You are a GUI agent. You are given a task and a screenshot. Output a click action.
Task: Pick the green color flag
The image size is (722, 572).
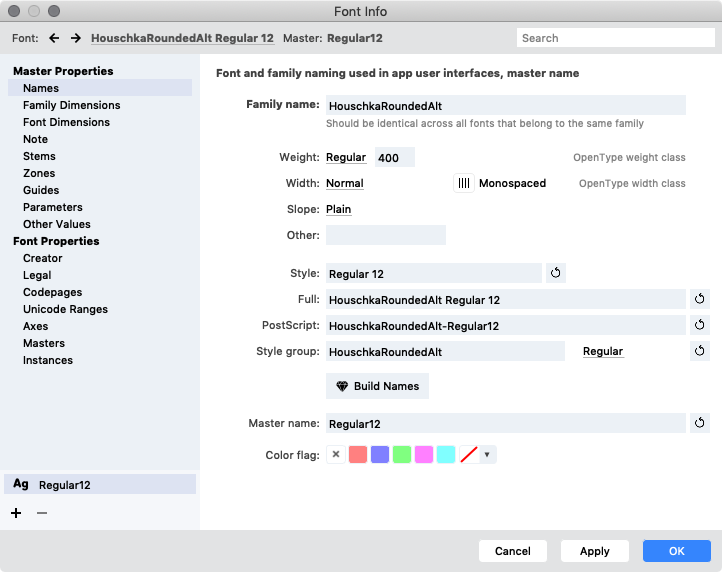[402, 455]
